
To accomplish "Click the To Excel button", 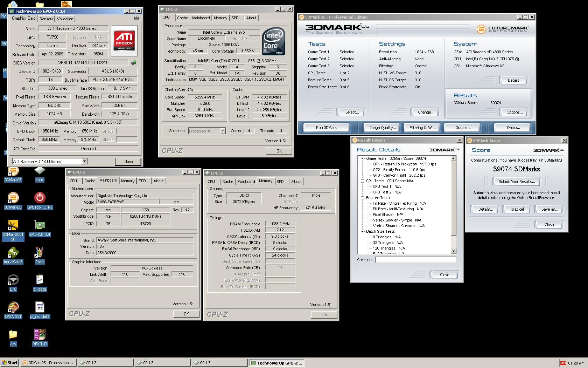I will coord(517,209).
